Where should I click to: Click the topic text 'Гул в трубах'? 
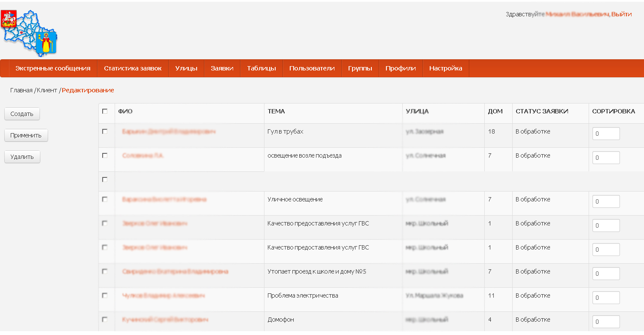[285, 131]
